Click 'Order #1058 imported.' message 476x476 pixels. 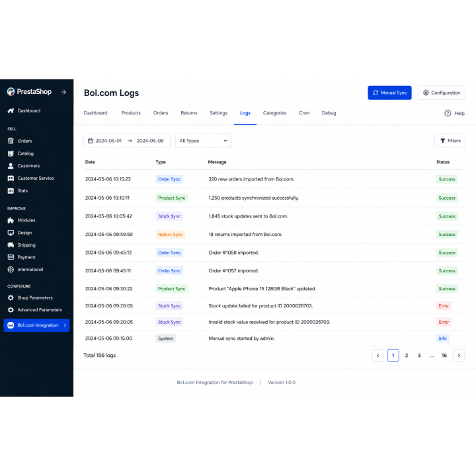click(233, 253)
